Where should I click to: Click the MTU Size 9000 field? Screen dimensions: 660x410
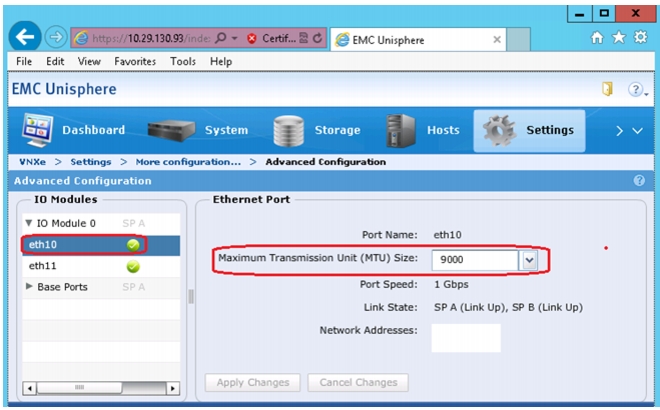pos(475,260)
